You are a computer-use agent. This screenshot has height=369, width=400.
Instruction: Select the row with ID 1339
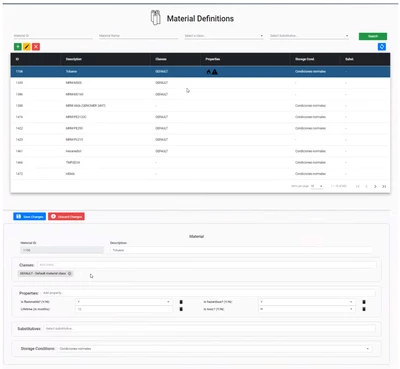tap(200, 83)
